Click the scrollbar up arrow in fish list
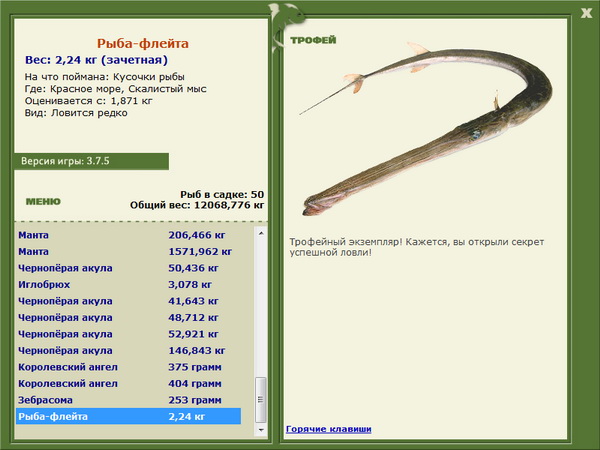 261,233
